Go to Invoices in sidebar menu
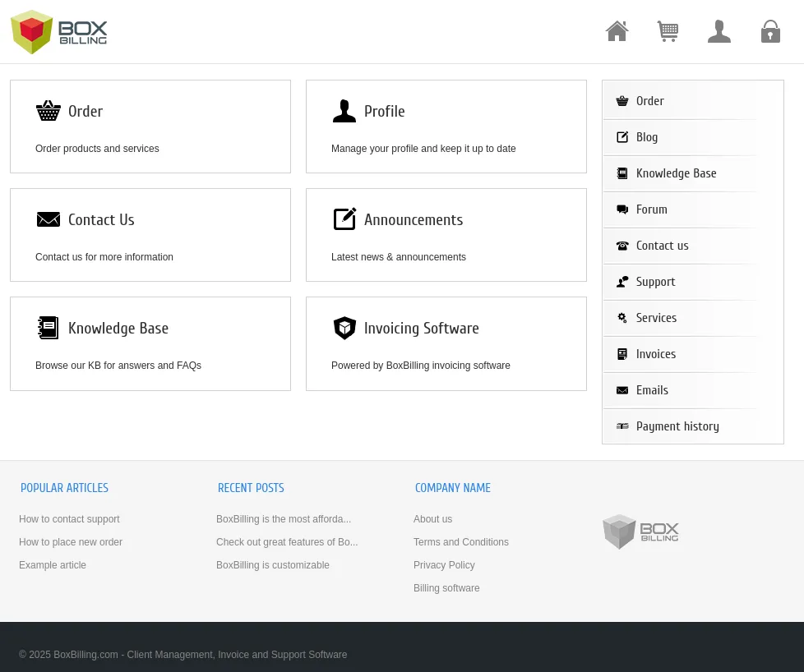Viewport: 804px width, 672px height. coord(655,354)
